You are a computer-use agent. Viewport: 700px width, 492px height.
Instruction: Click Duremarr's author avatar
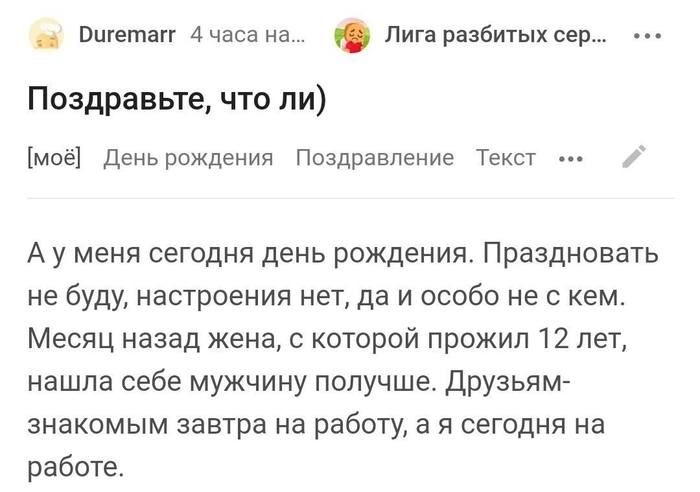coord(44,37)
